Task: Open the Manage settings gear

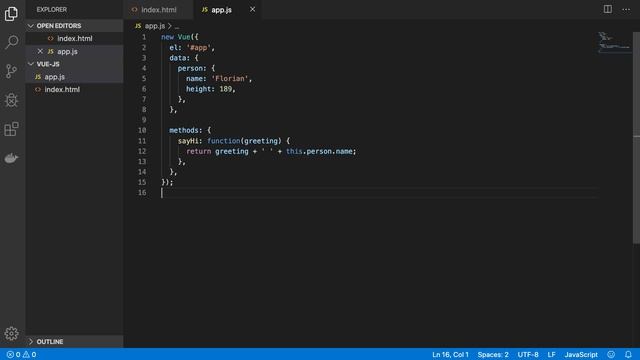Action: tap(11, 333)
